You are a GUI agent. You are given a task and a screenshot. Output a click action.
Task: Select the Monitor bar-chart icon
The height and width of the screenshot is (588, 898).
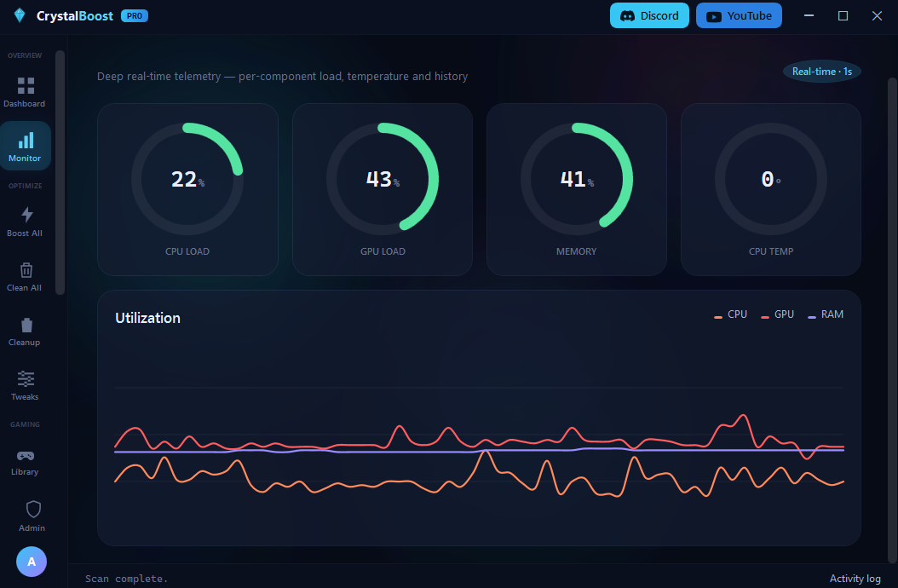click(26, 140)
